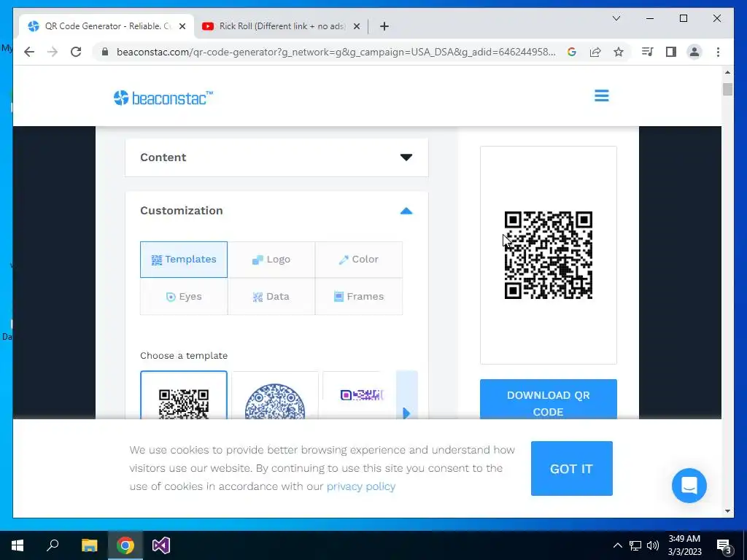Image resolution: width=747 pixels, height=560 pixels.
Task: Open File Explorer from taskbar
Action: tap(89, 545)
